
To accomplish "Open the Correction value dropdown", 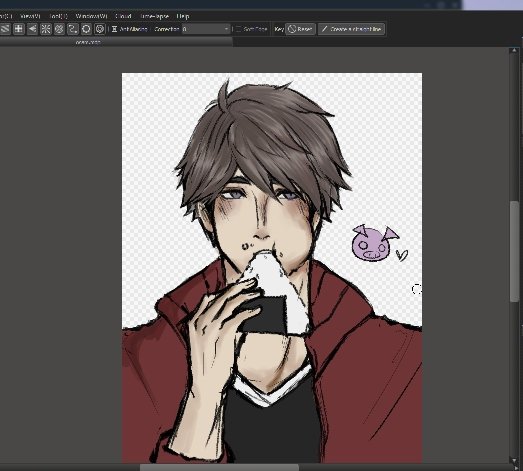I will point(206,29).
